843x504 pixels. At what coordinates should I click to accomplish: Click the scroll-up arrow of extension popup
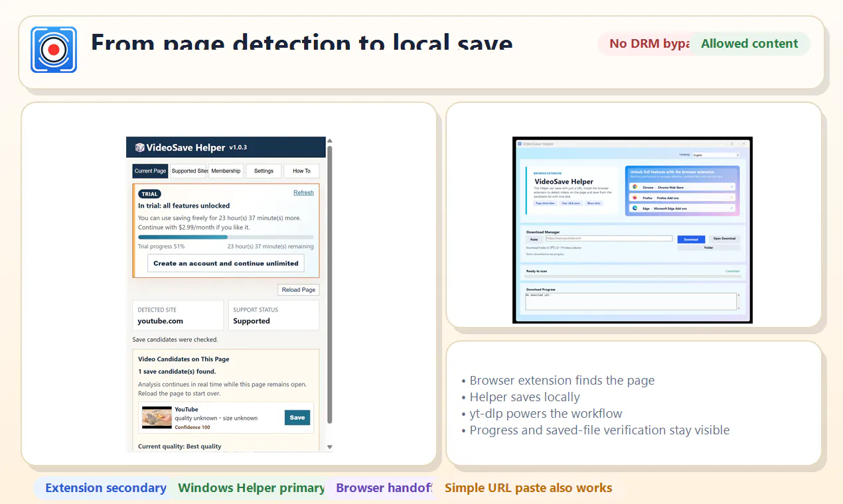click(330, 141)
